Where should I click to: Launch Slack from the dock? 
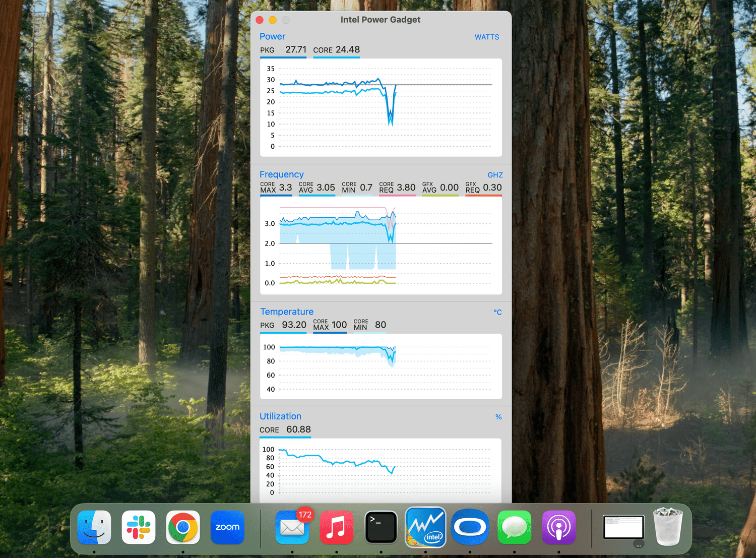(x=139, y=527)
